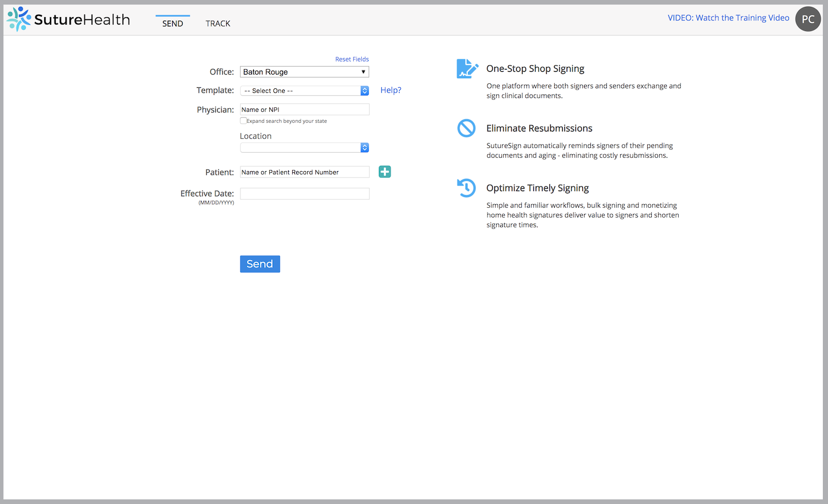Open the Watch the Training Video link
The height and width of the screenshot is (504, 828).
coord(728,18)
